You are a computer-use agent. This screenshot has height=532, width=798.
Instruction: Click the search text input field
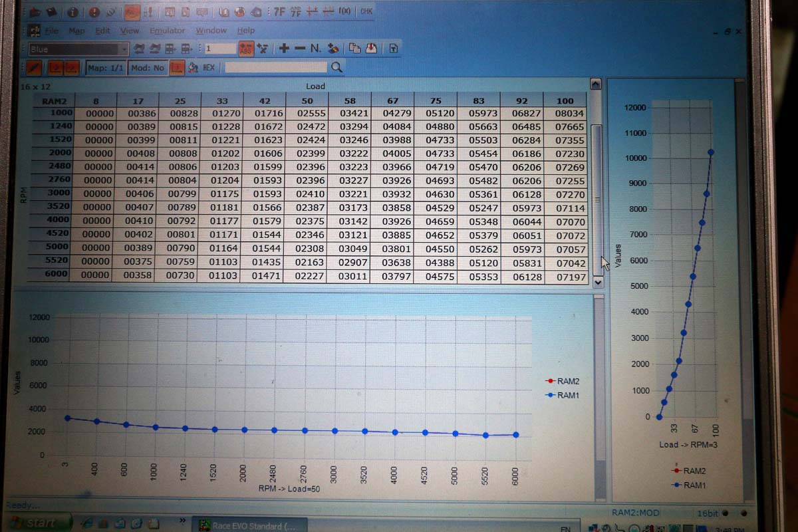click(x=276, y=67)
